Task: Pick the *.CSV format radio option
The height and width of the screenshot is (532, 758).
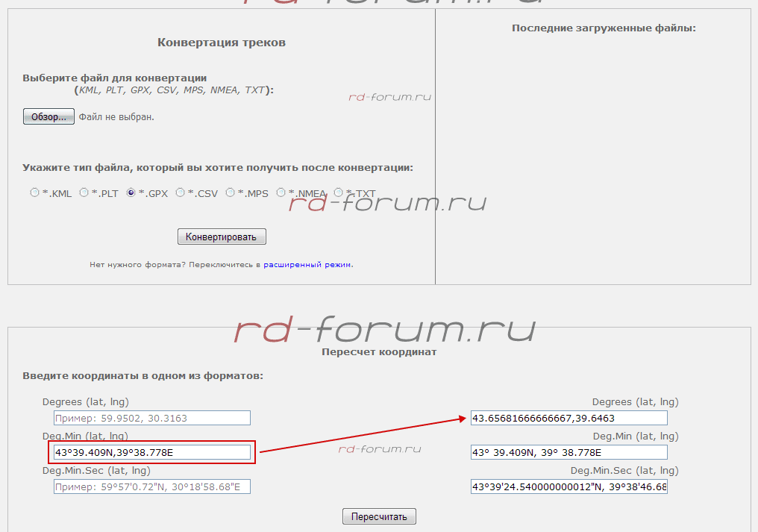Action: (x=181, y=193)
